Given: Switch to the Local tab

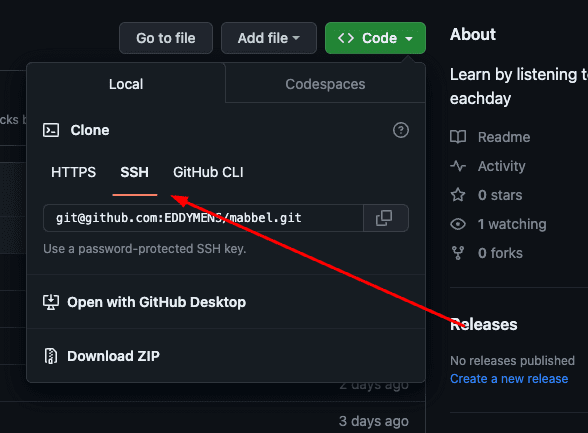Looking at the screenshot, I should [126, 84].
